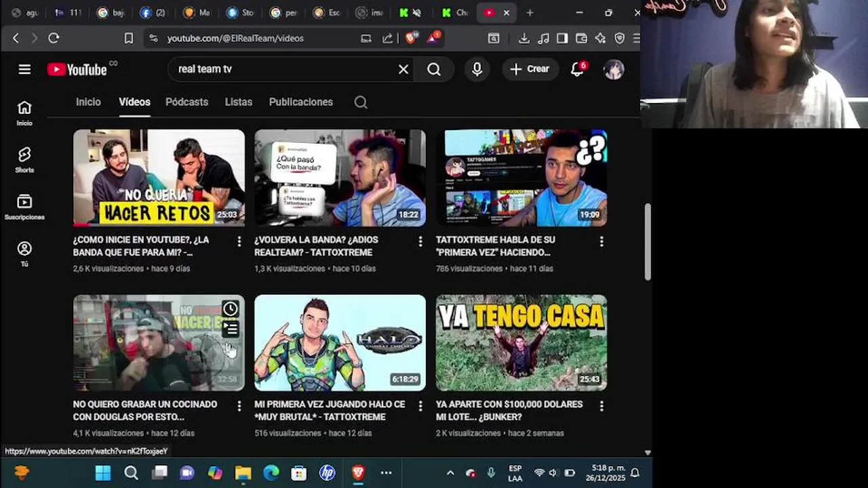The height and width of the screenshot is (488, 868).
Task: Go to YouTube home via logo
Action: click(x=77, y=69)
